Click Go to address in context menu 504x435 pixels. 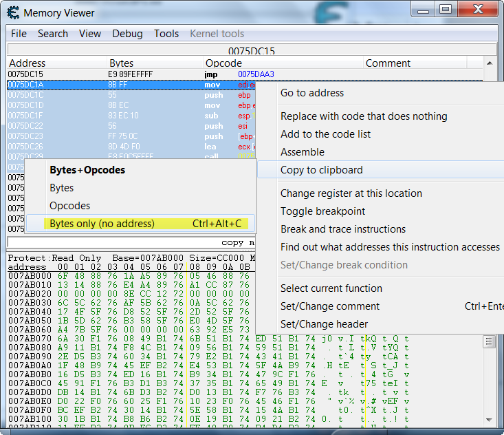(312, 93)
